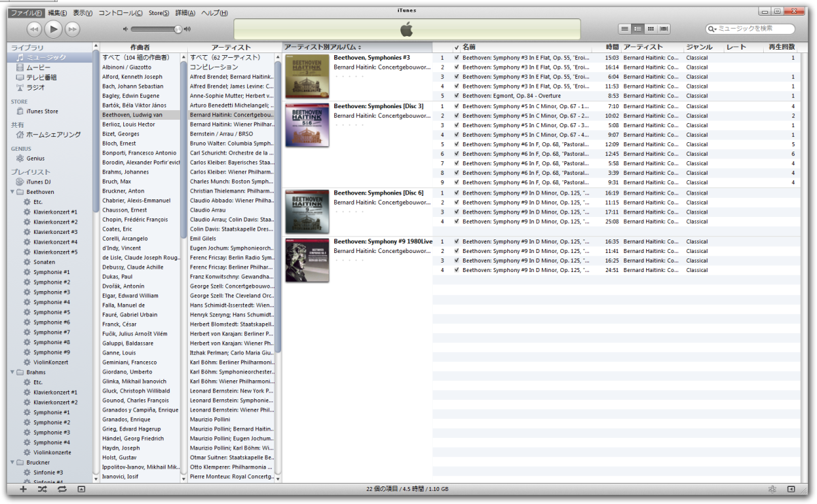The width and height of the screenshot is (817, 504).
Task: Select the plain song list view
Action: [x=624, y=29]
